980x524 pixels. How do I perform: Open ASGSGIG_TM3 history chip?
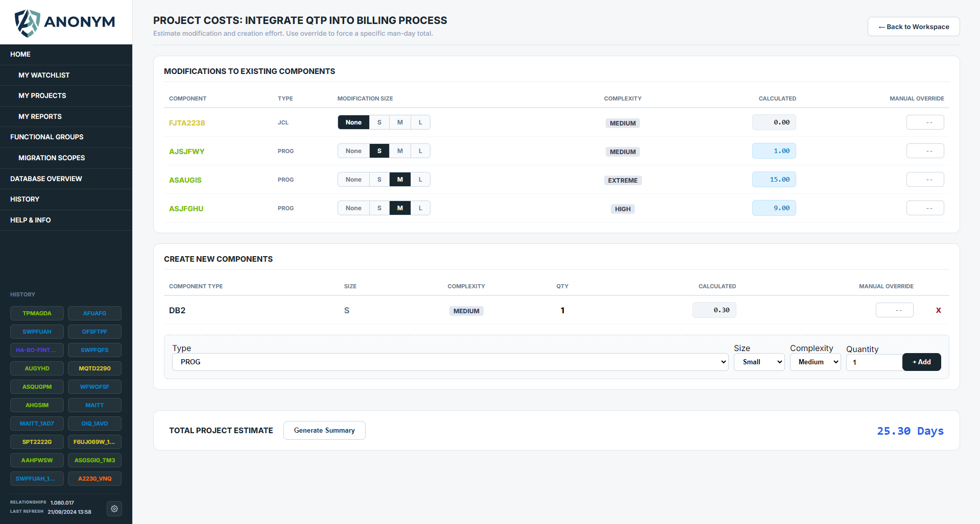[94, 460]
